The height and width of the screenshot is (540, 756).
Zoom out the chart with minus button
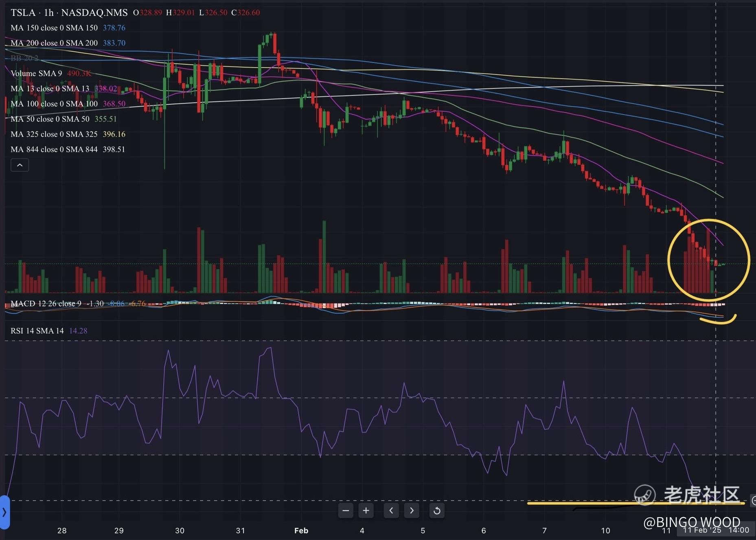coord(346,510)
